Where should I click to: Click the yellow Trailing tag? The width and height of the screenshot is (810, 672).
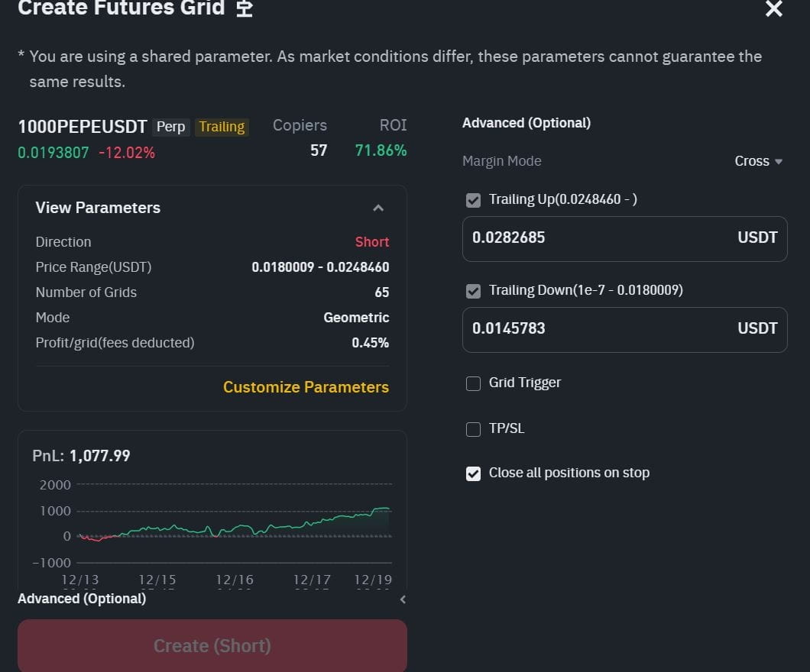222,127
